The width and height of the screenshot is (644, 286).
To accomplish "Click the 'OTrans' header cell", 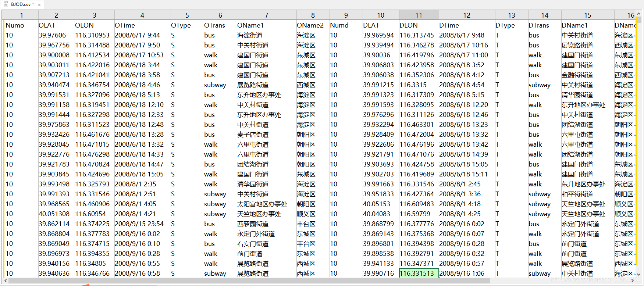I will coord(220,25).
